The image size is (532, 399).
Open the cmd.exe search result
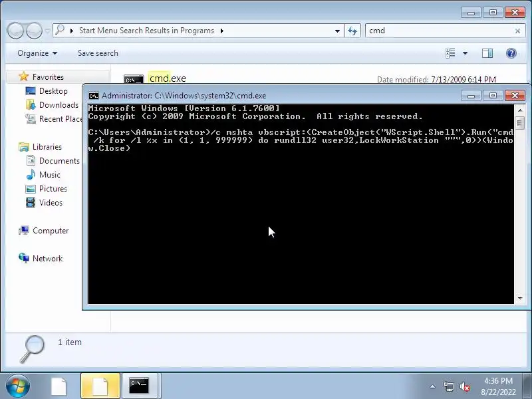168,78
